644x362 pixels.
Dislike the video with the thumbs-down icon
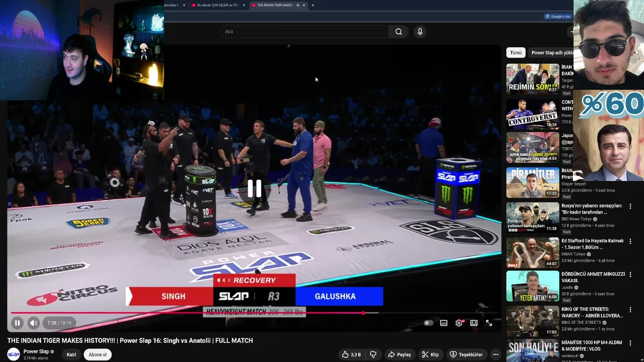(373, 354)
